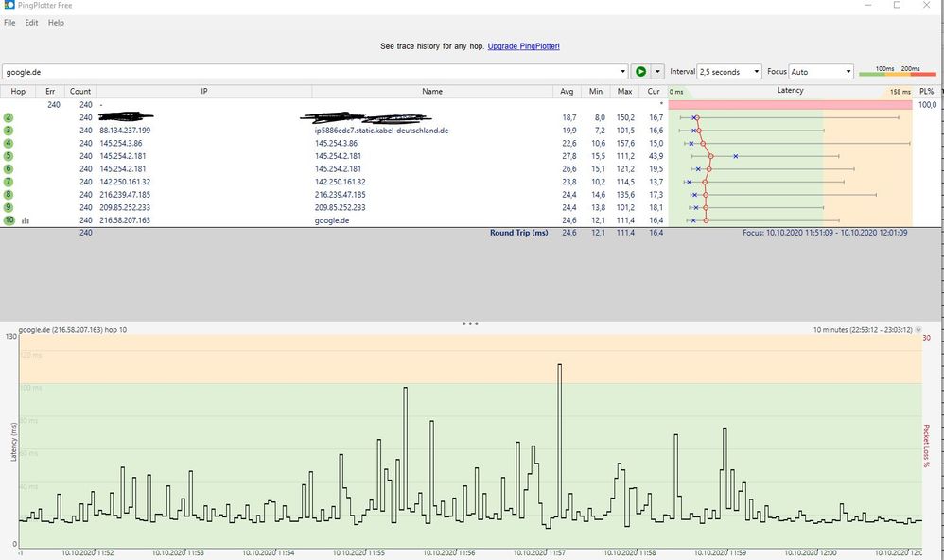Screen dimensions: 944x560
Task: Select hop 9 green circle icon
Action: pyautogui.click(x=9, y=207)
